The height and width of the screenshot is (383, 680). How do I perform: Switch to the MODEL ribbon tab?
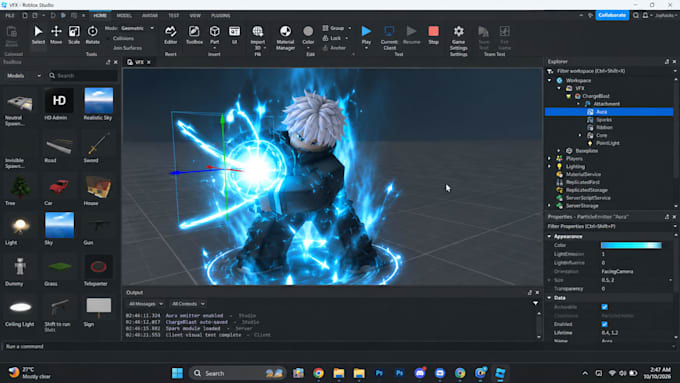click(124, 16)
